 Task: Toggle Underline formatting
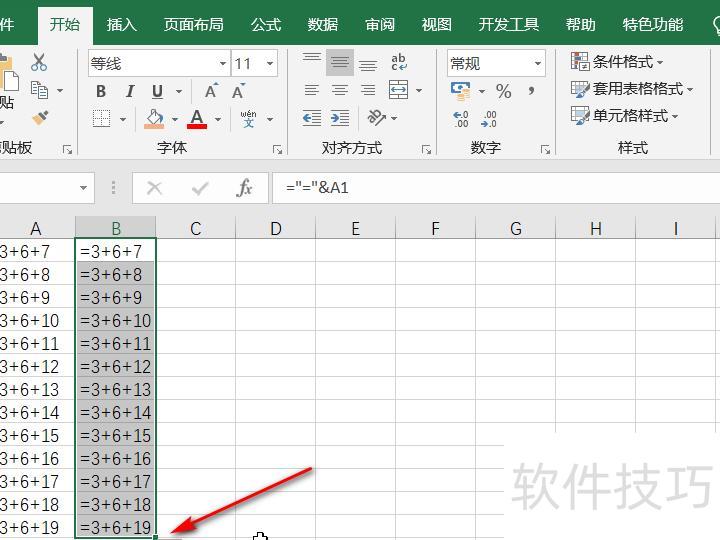[158, 91]
